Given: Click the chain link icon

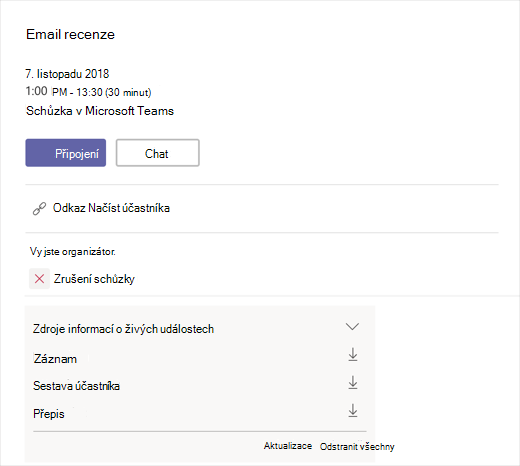Looking at the screenshot, I should 39,209.
